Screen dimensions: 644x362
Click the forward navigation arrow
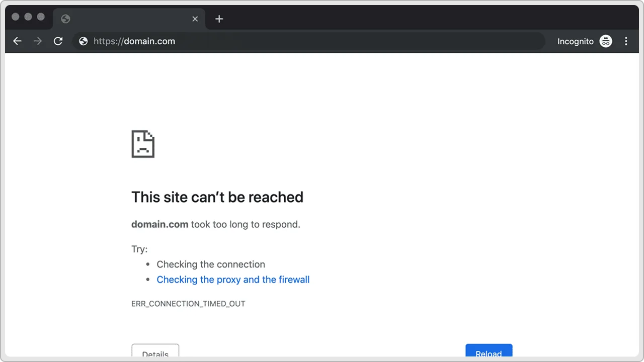[x=38, y=41]
